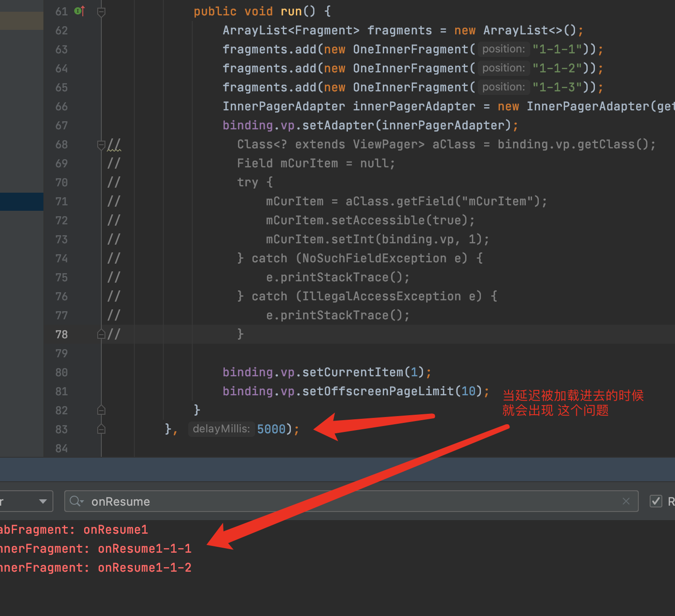Screen dimensions: 675x616
Task: Click the value 5000 on line 83
Action: click(x=271, y=429)
